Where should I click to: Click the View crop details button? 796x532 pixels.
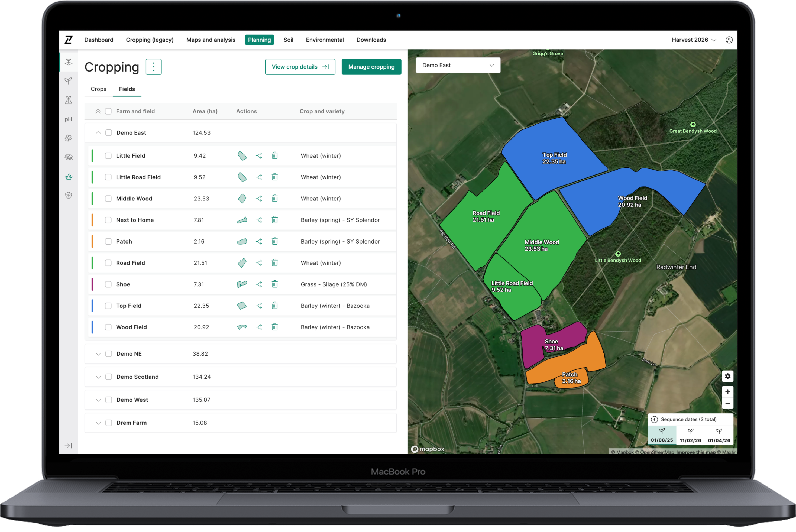[x=300, y=67]
